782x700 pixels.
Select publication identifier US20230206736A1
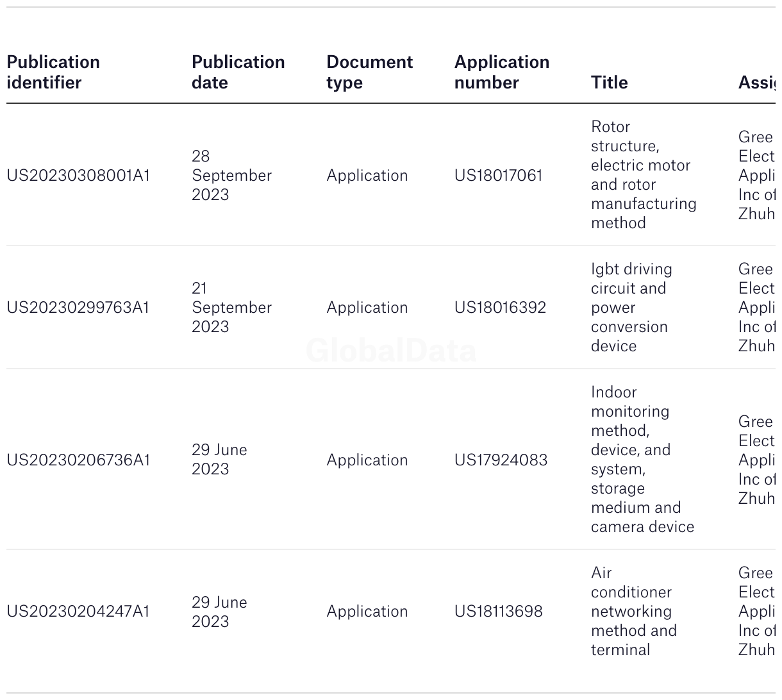click(78, 460)
